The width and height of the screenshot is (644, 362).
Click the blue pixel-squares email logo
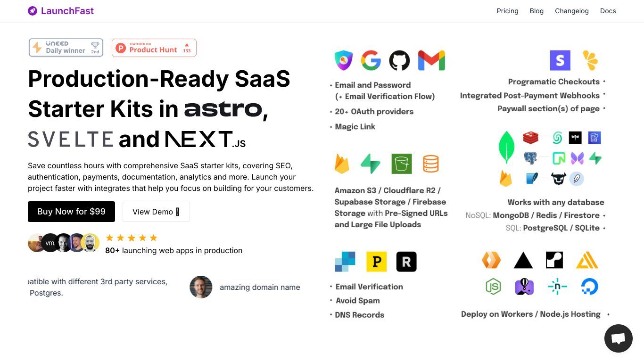coord(345,262)
